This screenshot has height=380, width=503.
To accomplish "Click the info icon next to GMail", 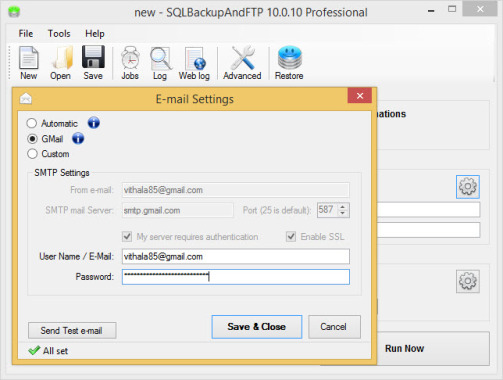I will pyautogui.click(x=78, y=138).
